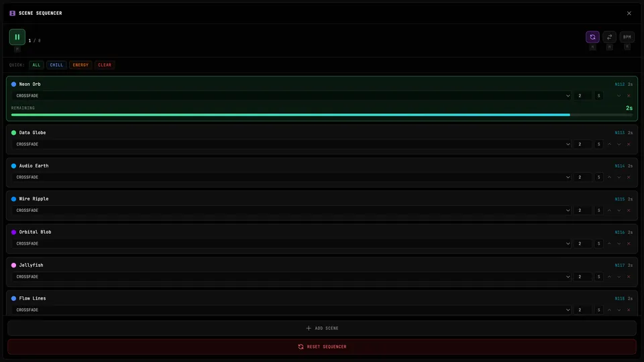644x362 pixels.
Task: Delete the Flow Lines scene
Action: tap(629, 310)
